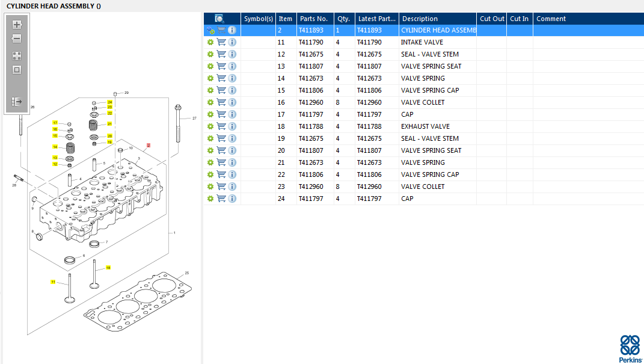Image resolution: width=644 pixels, height=364 pixels.
Task: Sort by the Item column header
Action: pyautogui.click(x=286, y=19)
